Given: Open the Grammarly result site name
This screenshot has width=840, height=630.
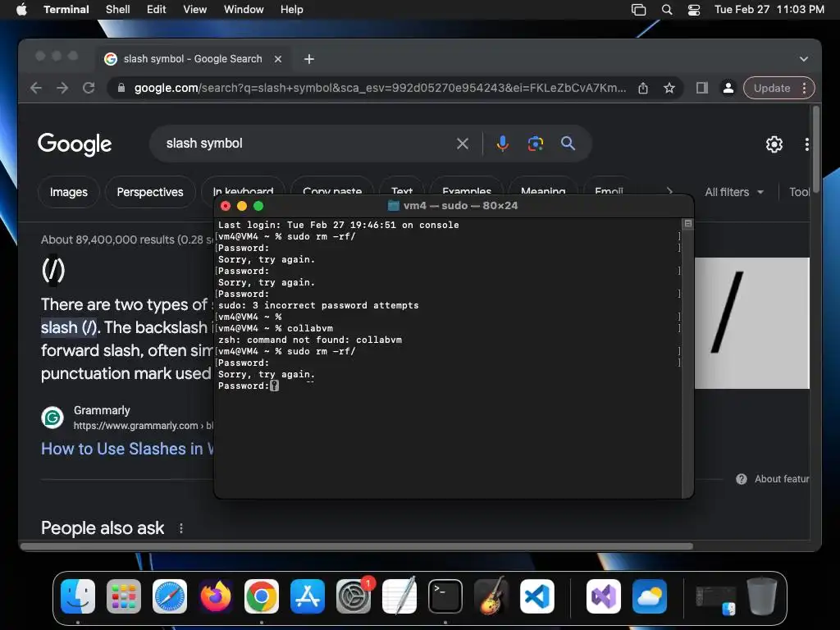Looking at the screenshot, I should tap(102, 410).
